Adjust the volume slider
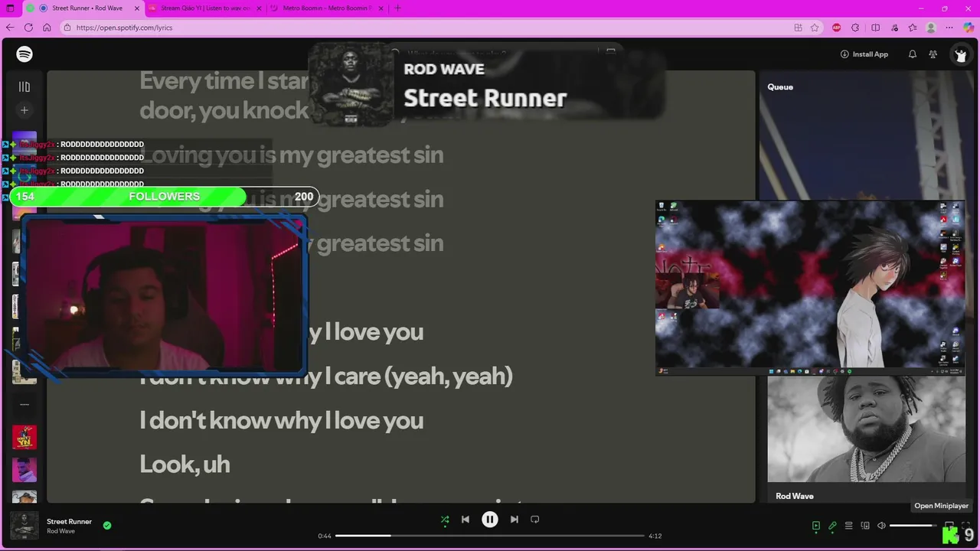 913,526
